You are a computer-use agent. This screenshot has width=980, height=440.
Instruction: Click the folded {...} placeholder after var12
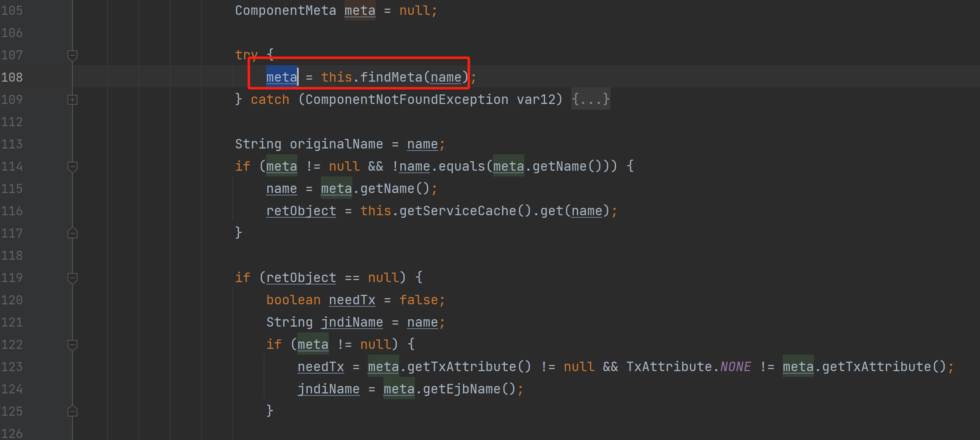[x=590, y=99]
